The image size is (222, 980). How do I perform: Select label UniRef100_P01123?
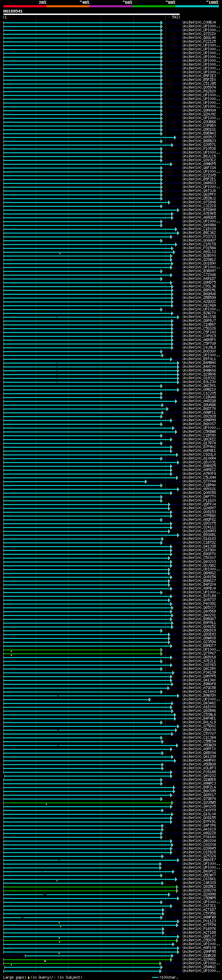point(199,921)
